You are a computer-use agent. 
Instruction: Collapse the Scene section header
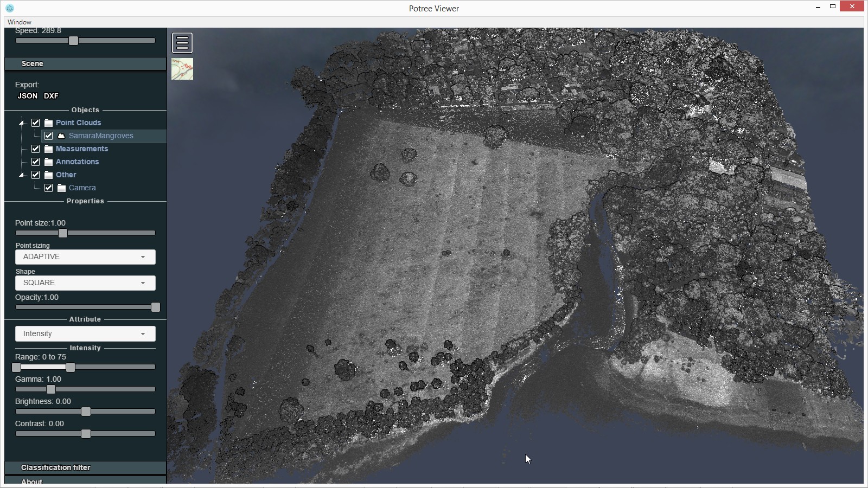(x=85, y=63)
